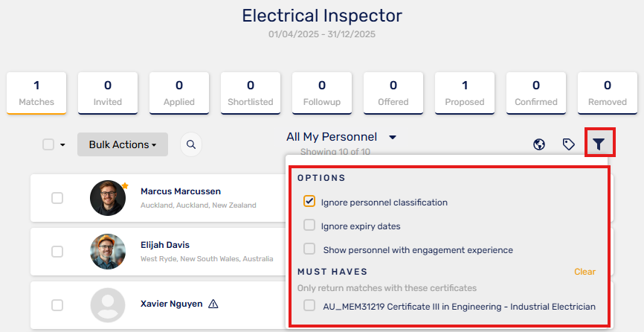Image resolution: width=644 pixels, height=332 pixels.
Task: Enable Ignore expiry dates option
Action: 309,225
